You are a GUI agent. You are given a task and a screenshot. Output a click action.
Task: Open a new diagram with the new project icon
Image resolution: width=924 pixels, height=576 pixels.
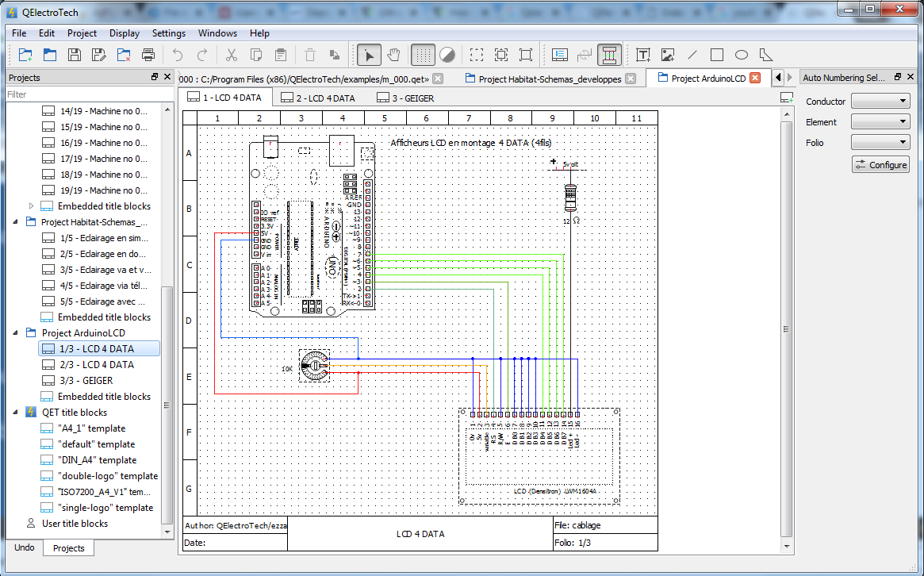click(25, 55)
